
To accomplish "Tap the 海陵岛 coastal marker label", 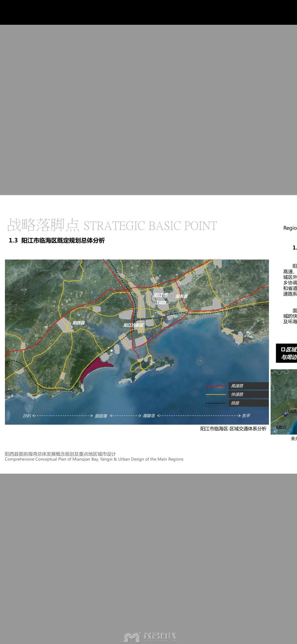I will pyautogui.click(x=149, y=416).
